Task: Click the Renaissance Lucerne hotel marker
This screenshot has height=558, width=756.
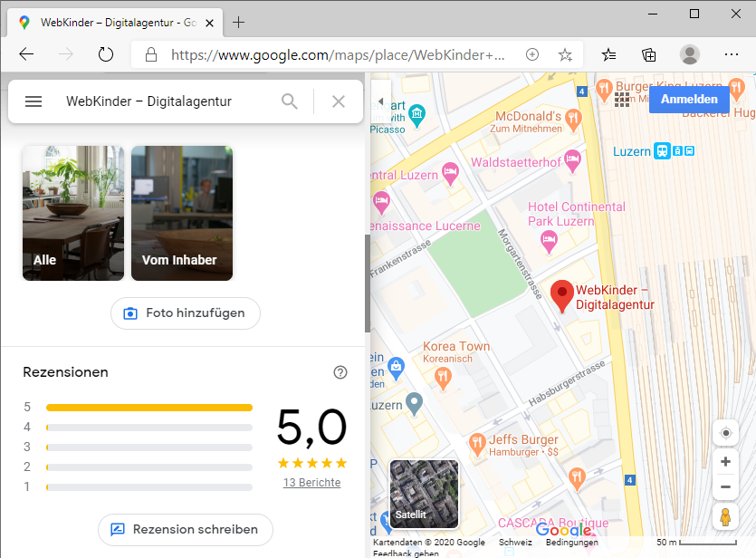Action: (x=381, y=203)
